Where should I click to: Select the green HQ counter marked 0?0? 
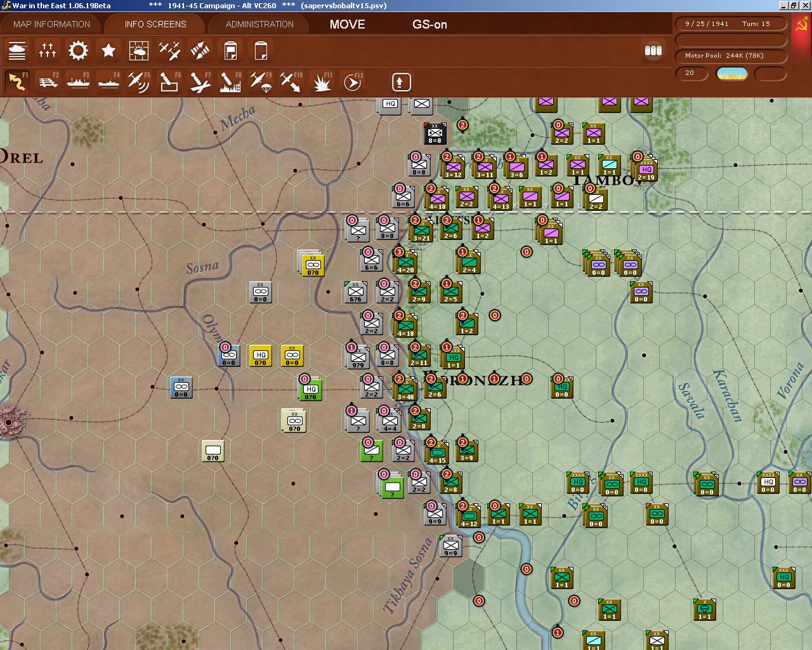pyautogui.click(x=310, y=388)
